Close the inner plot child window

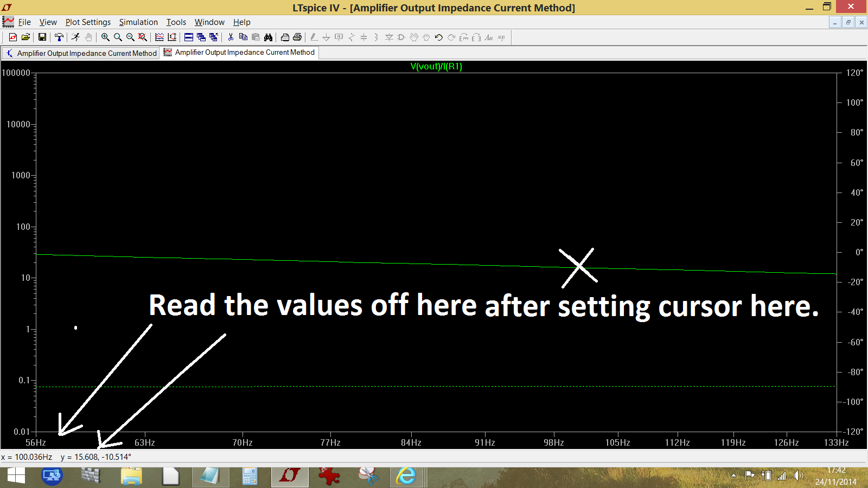click(x=861, y=22)
